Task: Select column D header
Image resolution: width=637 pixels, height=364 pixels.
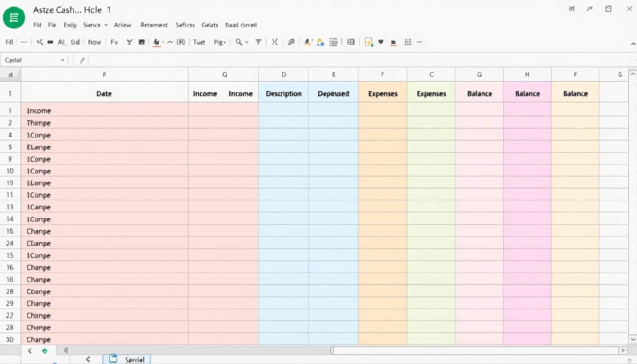Action: pyautogui.click(x=283, y=74)
